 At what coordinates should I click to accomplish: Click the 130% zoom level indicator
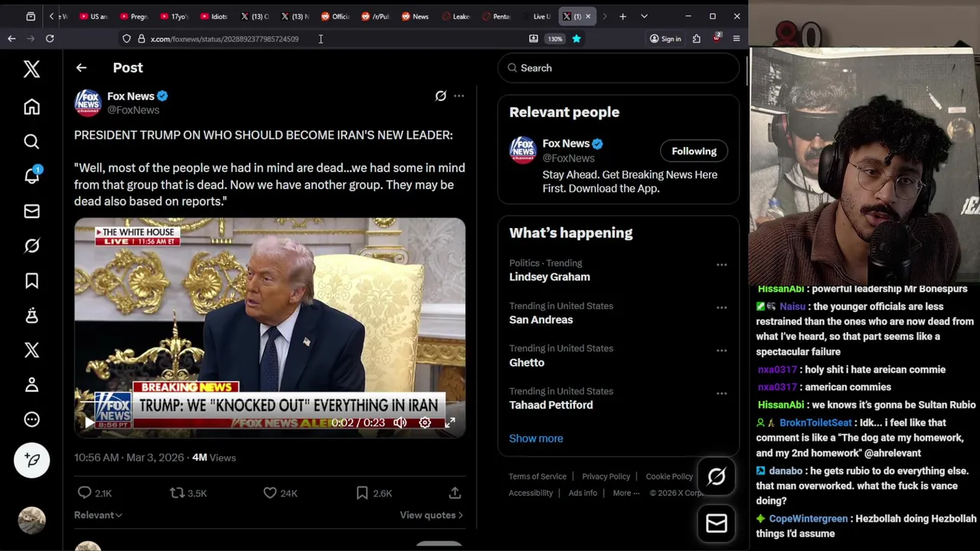coord(555,38)
